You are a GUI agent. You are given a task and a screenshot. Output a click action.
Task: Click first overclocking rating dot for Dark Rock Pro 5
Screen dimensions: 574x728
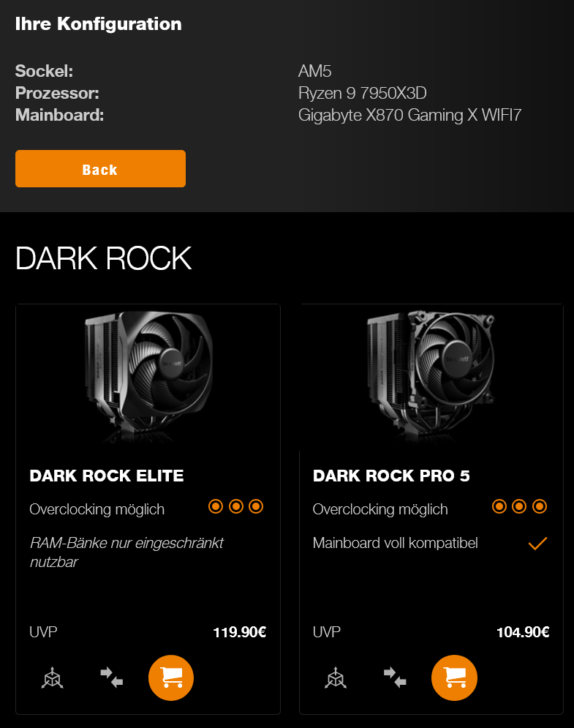point(499,506)
